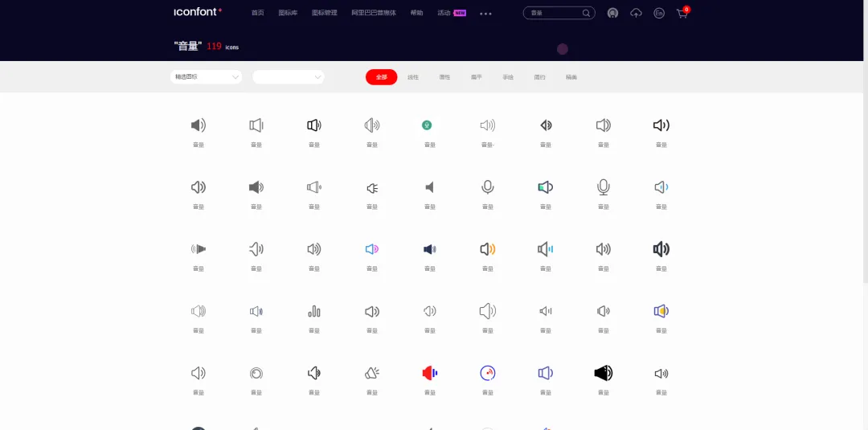Go to 首页 in navigation
The height and width of the screenshot is (430, 868).
pyautogui.click(x=257, y=14)
